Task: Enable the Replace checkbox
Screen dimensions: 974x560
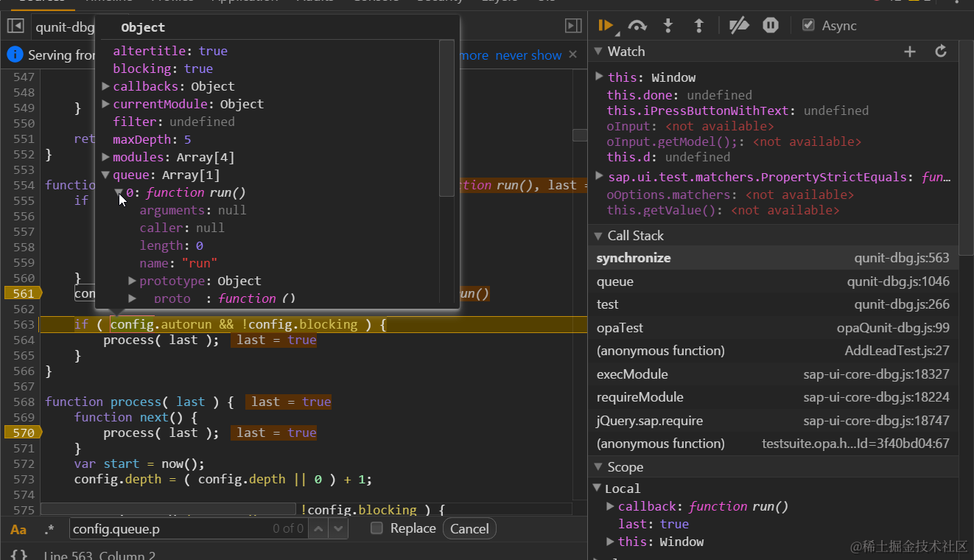Action: (x=376, y=528)
